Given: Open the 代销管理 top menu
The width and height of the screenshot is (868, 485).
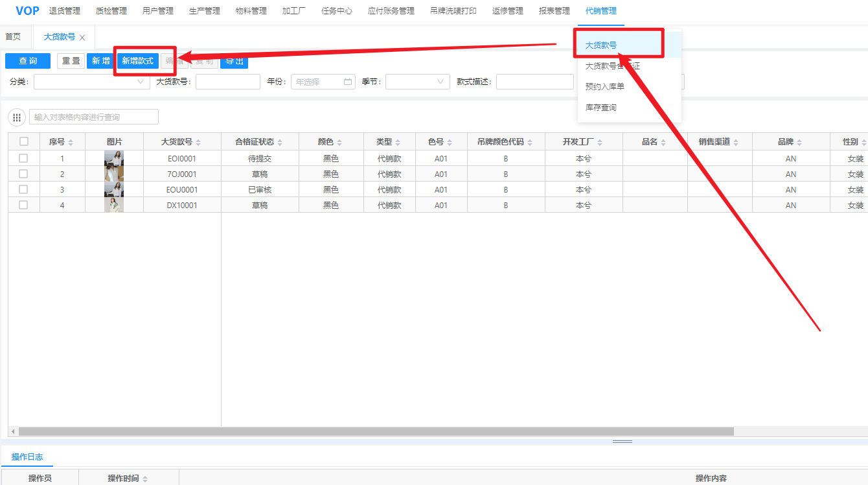Looking at the screenshot, I should [600, 11].
